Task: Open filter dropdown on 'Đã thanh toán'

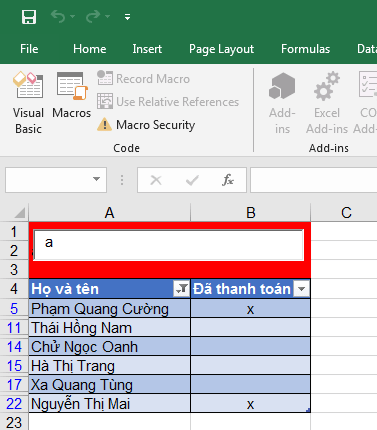Action: [x=302, y=289]
